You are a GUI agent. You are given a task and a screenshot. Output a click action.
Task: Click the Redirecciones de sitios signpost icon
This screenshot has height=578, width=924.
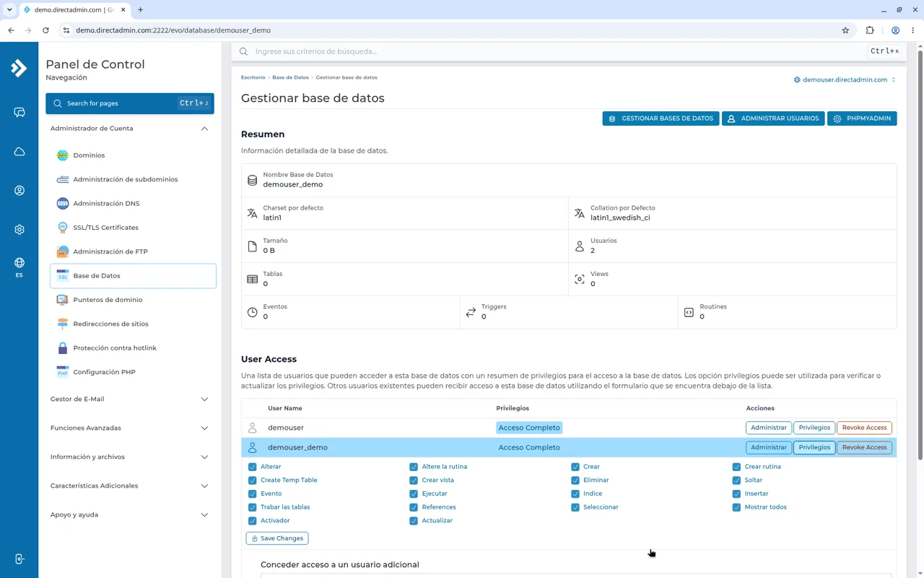63,324
